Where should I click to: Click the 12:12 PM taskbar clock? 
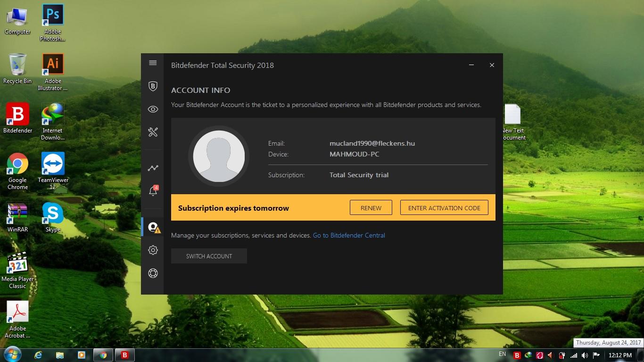tap(620, 355)
